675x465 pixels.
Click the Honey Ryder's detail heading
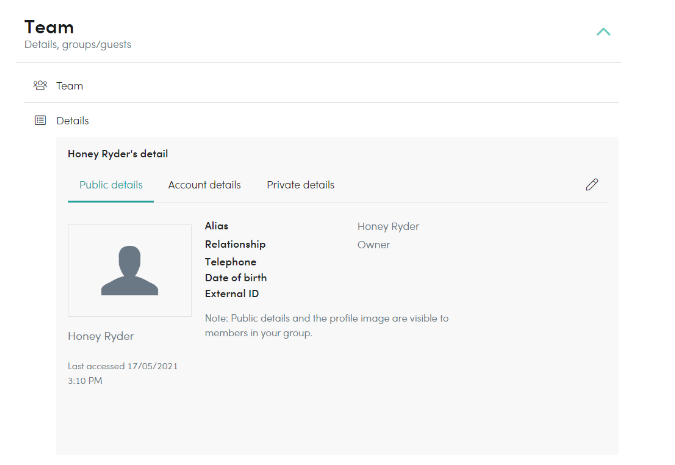[118, 154]
